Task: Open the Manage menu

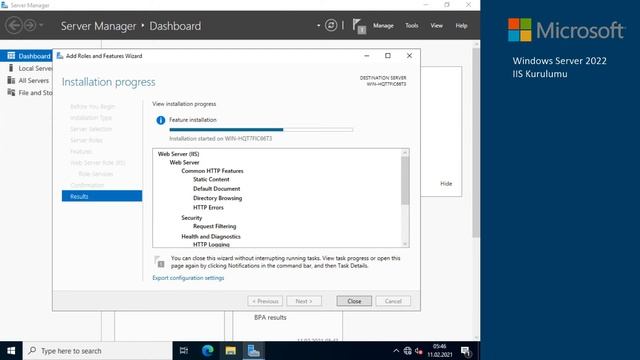Action: [383, 26]
